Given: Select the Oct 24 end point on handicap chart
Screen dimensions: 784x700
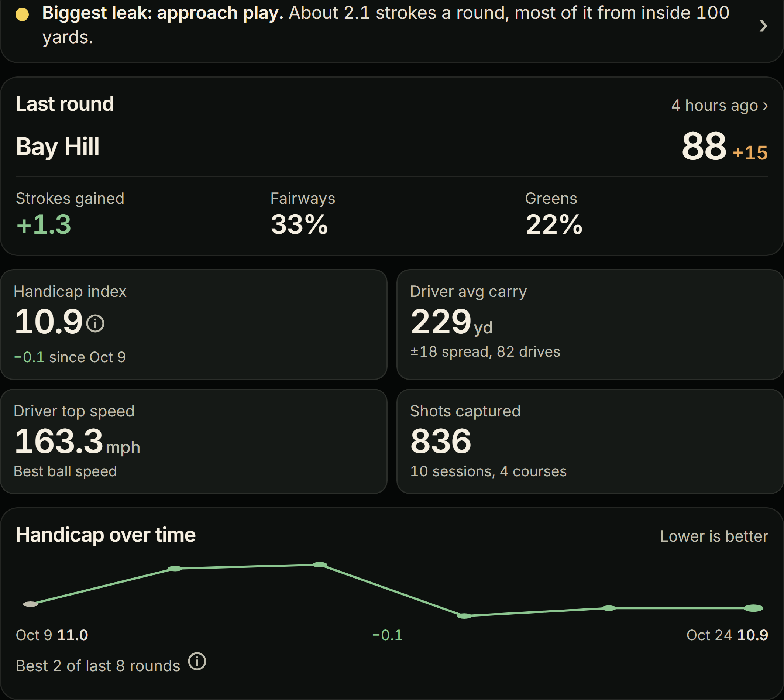Looking at the screenshot, I should point(753,608).
